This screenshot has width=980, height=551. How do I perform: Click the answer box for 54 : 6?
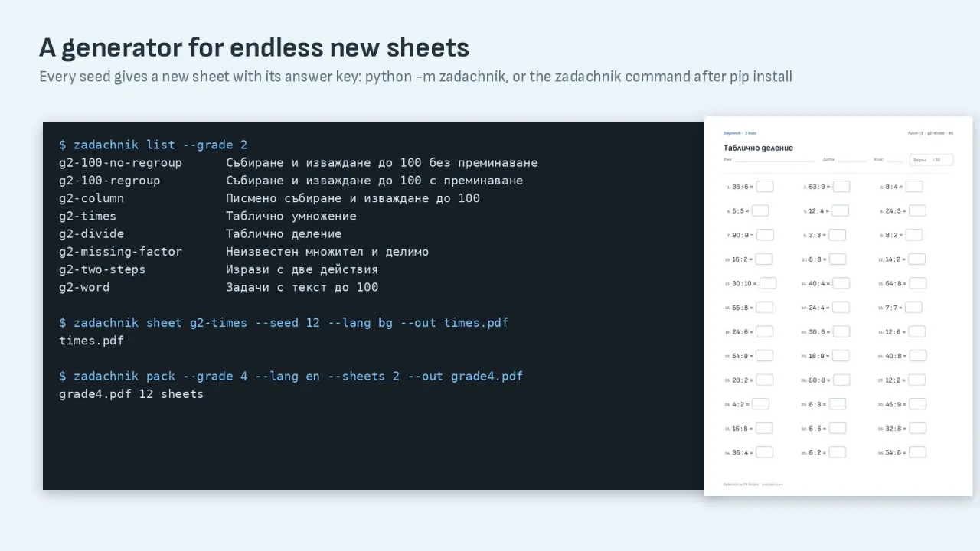pos(917,452)
